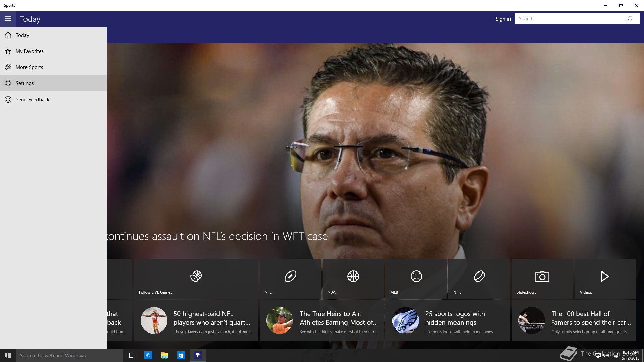This screenshot has height=362, width=644.
Task: Open the Store icon on the taskbar
Action: pos(181,355)
